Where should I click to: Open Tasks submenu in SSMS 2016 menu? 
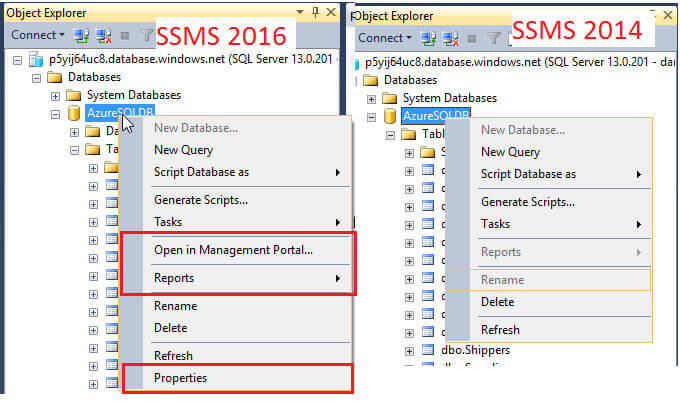click(236, 222)
